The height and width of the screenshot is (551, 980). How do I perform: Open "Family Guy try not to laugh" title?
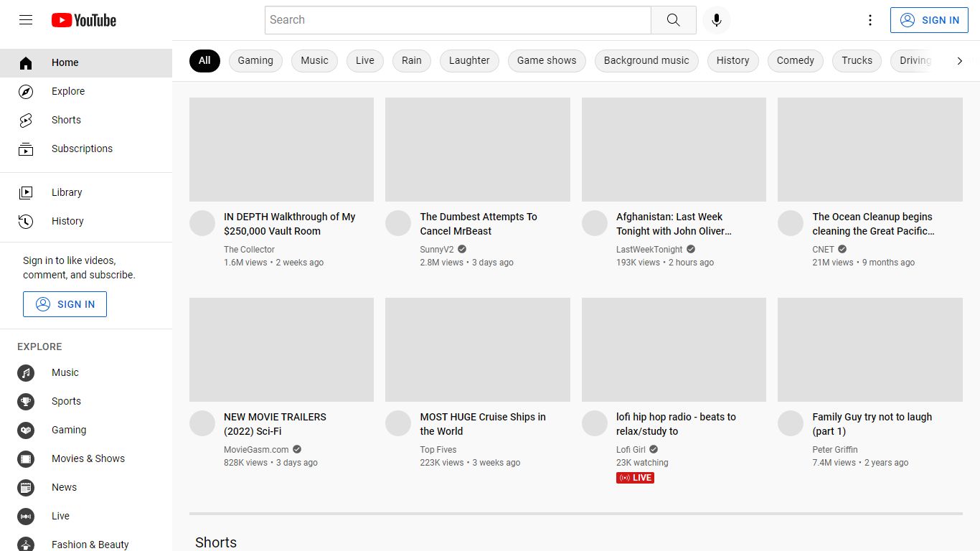pos(872,424)
